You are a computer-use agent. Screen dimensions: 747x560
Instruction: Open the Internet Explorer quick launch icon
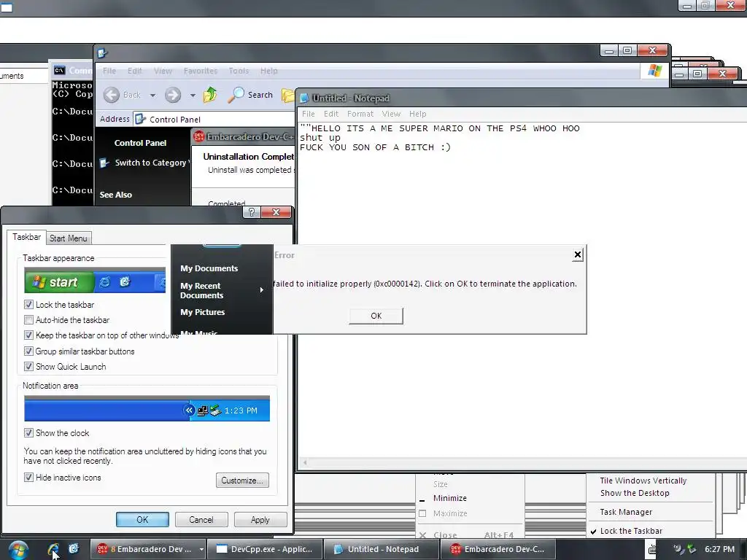tap(53, 549)
